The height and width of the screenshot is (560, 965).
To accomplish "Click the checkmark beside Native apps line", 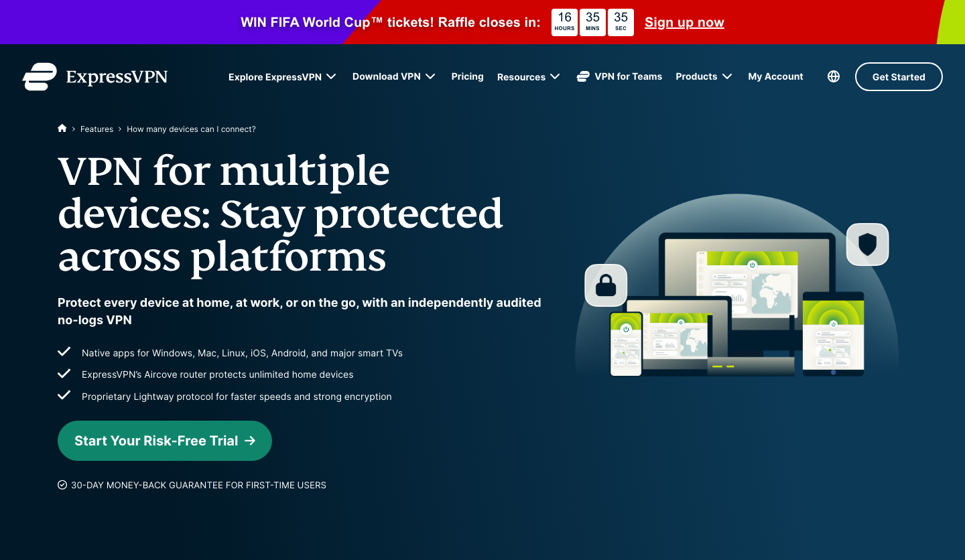I will click(x=64, y=352).
